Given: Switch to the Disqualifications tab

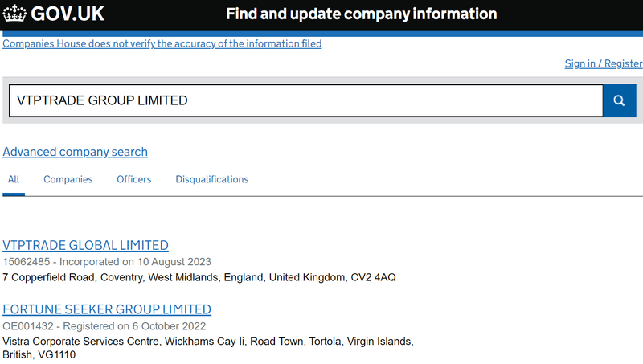Looking at the screenshot, I should tap(212, 179).
